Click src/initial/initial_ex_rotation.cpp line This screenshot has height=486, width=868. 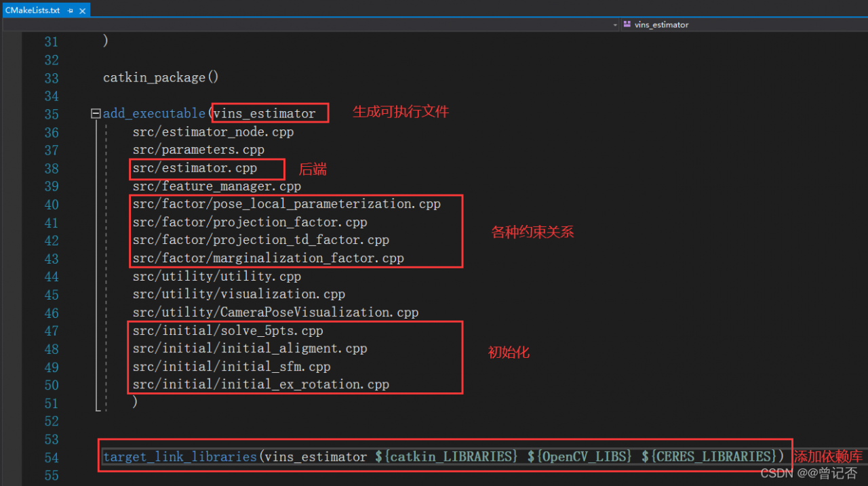(261, 384)
